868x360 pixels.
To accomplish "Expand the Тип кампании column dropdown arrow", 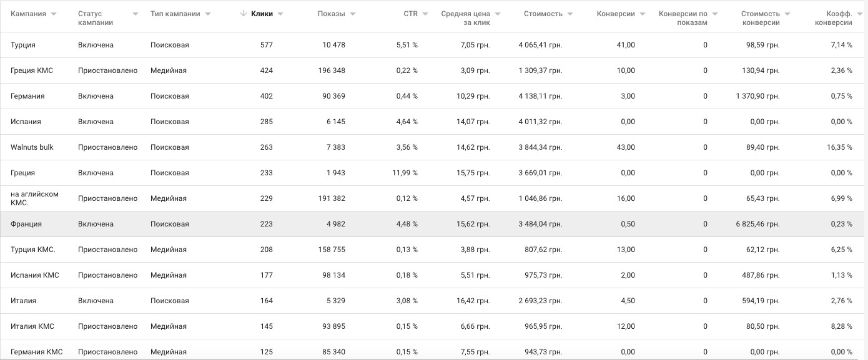I will 208,14.
